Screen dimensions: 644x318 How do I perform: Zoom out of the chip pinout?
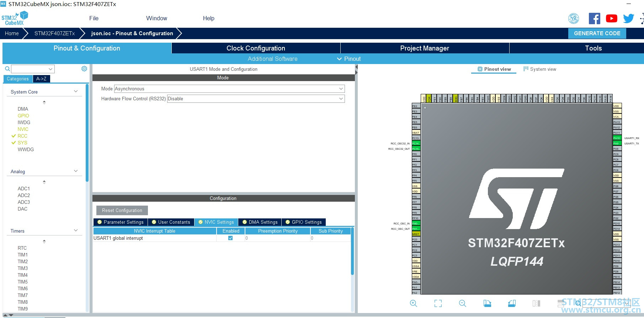(x=462, y=303)
